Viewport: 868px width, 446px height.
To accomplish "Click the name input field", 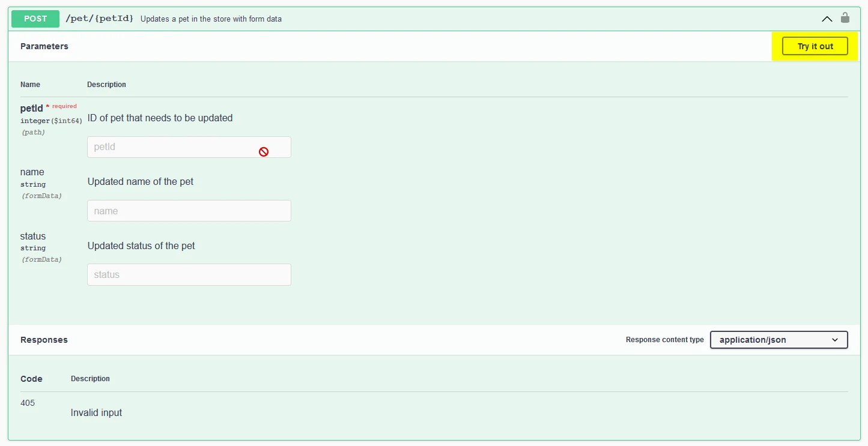I will (x=189, y=211).
